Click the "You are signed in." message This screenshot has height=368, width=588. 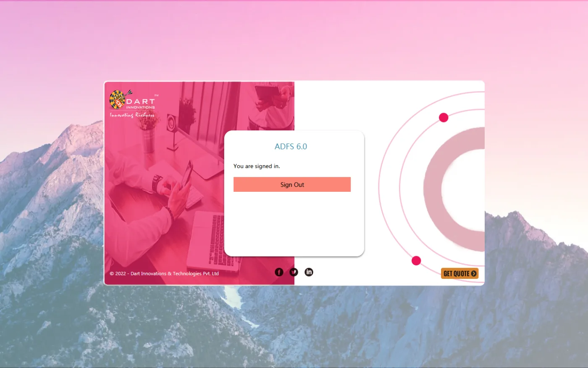click(x=257, y=166)
